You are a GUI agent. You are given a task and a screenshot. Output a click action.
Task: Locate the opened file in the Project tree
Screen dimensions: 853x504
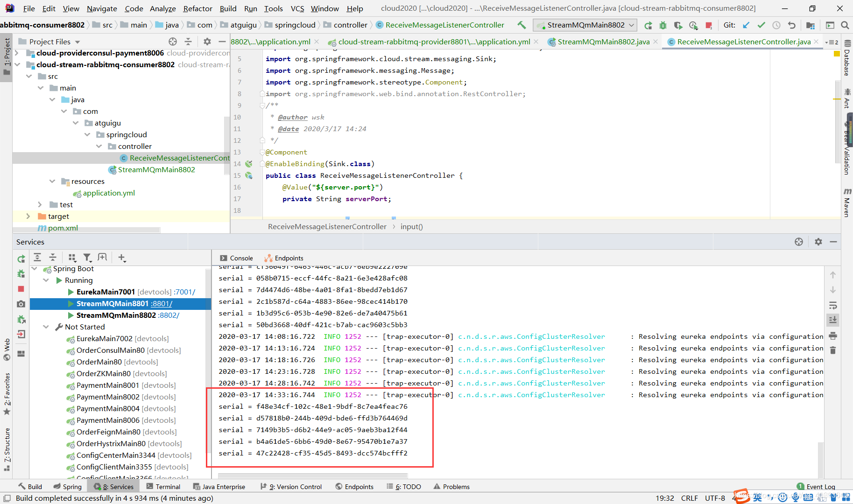(x=173, y=42)
